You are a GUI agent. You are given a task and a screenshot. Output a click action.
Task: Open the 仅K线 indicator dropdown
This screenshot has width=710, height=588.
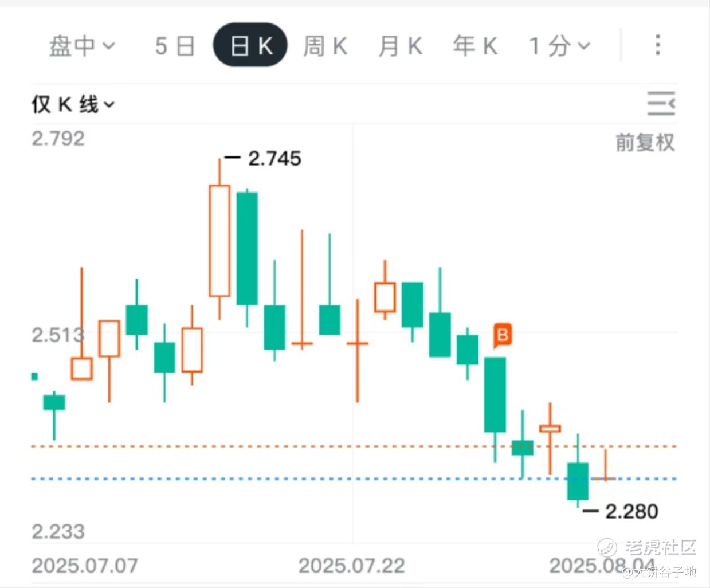pyautogui.click(x=73, y=104)
